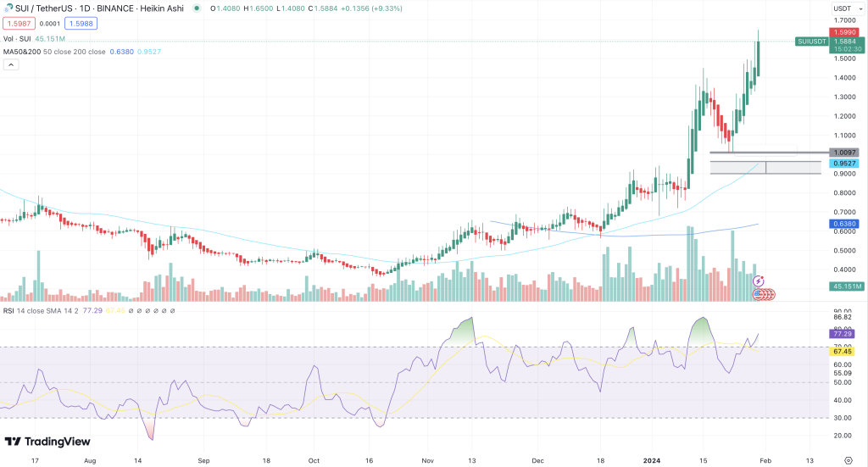The width and height of the screenshot is (868, 467).
Task: Click the purple 77.29 RSI axis label
Action: [x=842, y=334]
